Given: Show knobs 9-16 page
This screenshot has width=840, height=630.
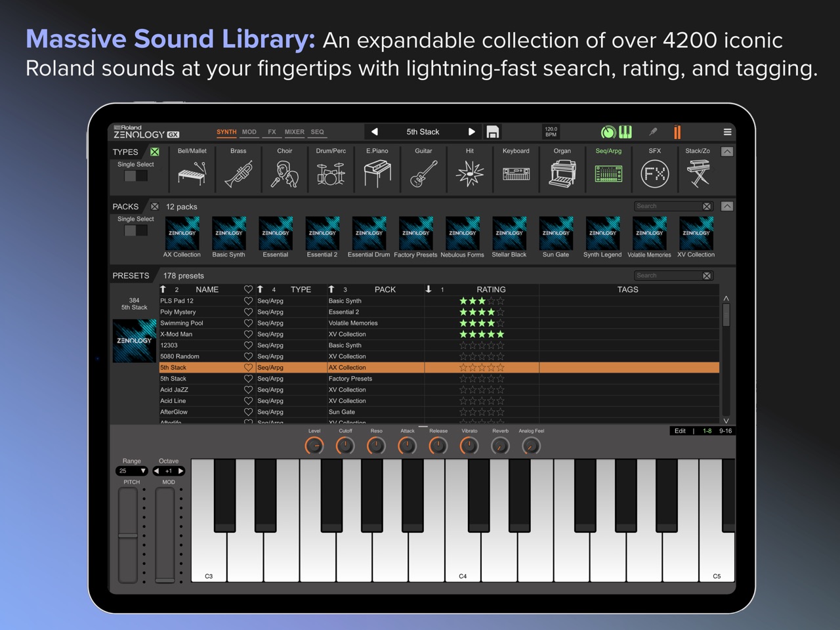Looking at the screenshot, I should click(x=725, y=431).
